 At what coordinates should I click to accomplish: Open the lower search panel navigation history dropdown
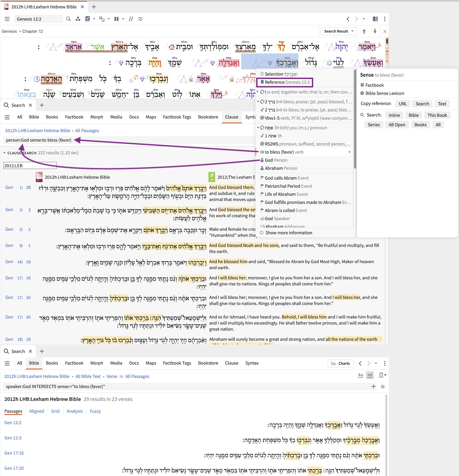(376, 363)
